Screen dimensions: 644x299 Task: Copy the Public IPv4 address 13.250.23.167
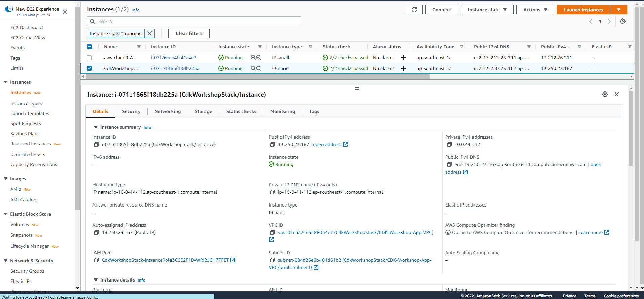(273, 144)
